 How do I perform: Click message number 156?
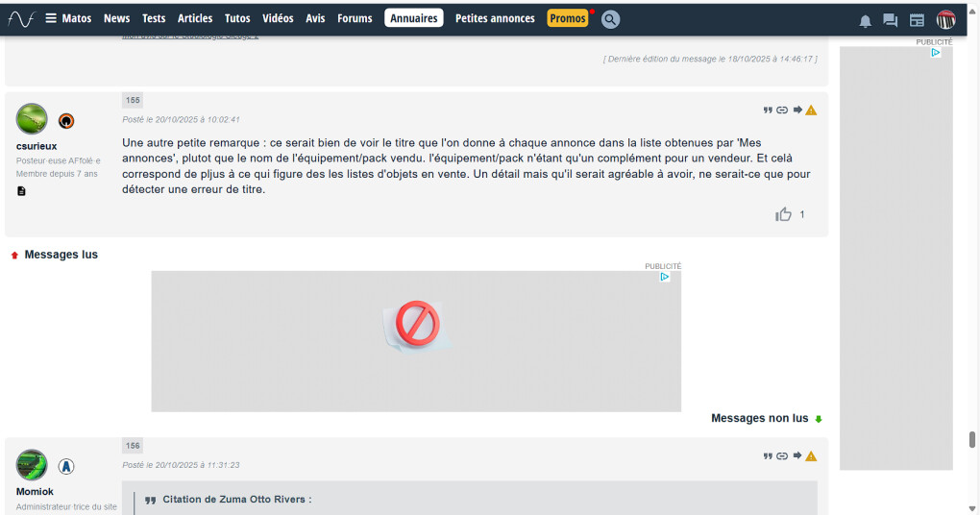coord(133,446)
